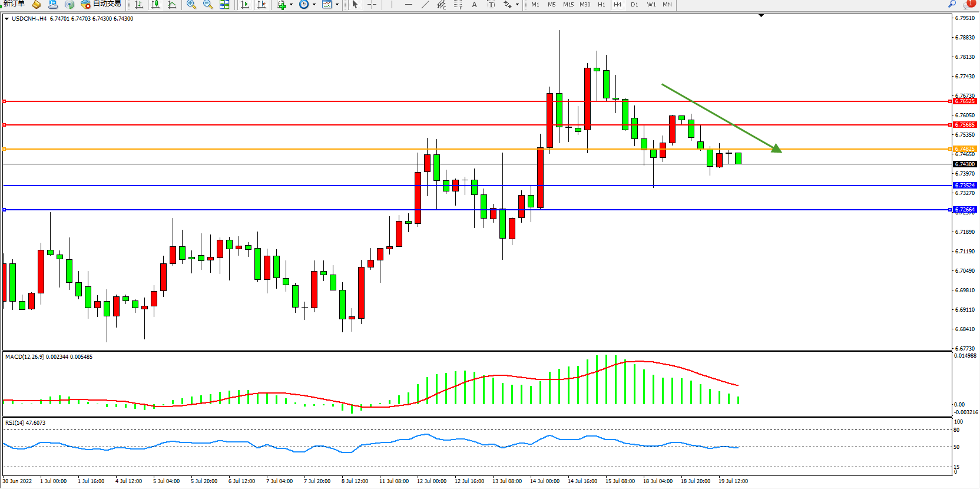Toggle Auto Trading (自动交易) button
This screenshot has width=980, height=489.
coord(101,4)
